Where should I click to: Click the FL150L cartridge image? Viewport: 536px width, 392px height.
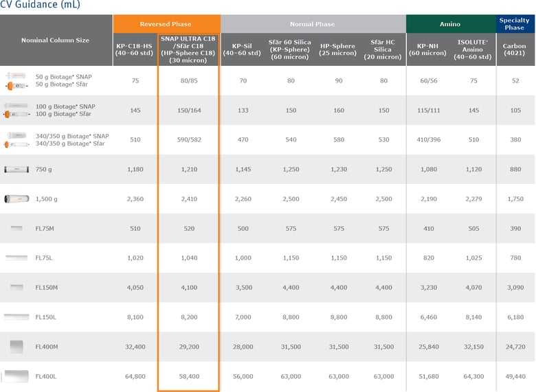tap(16, 317)
